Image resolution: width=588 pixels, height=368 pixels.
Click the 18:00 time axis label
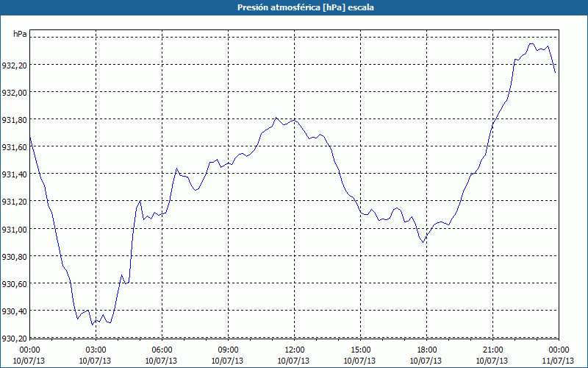tap(427, 350)
